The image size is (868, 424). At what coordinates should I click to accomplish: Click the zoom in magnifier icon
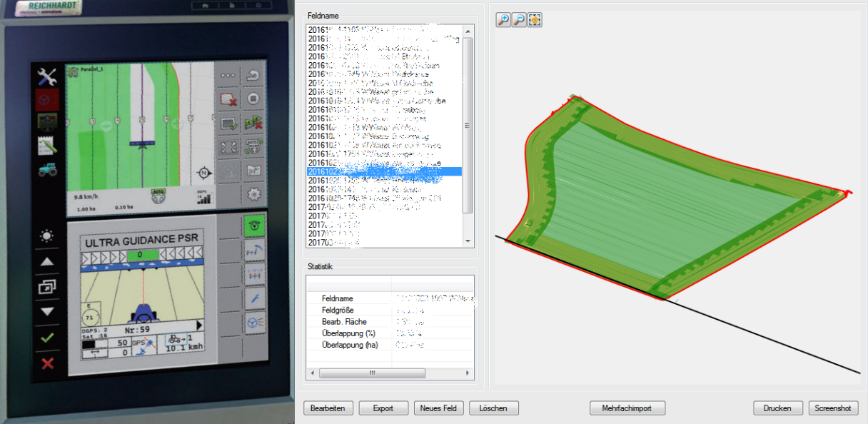503,20
